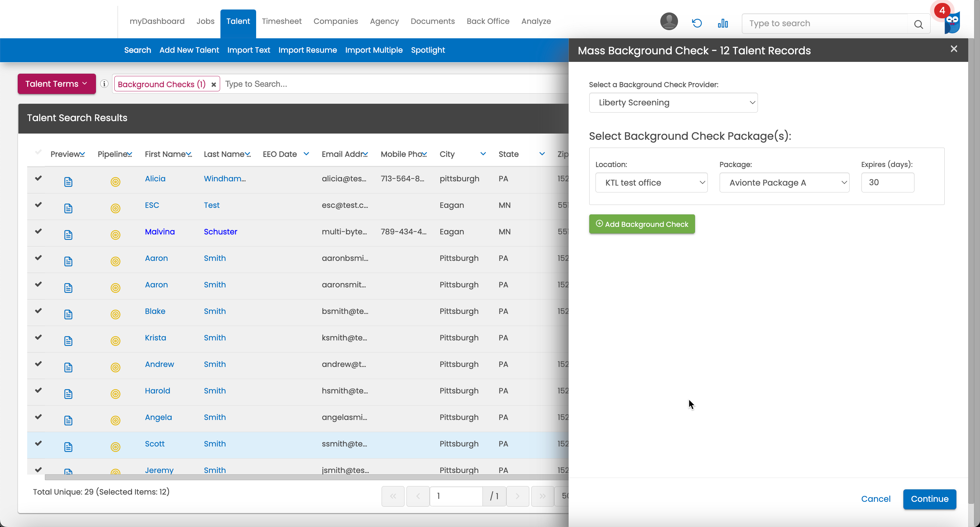This screenshot has height=527, width=980.
Task: Open the Timesheet tab
Action: 282,21
